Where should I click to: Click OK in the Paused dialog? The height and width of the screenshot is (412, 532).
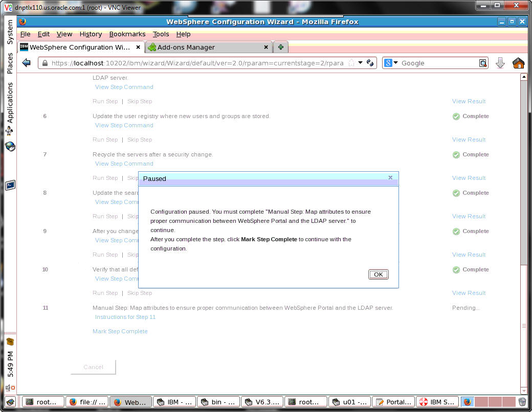[x=379, y=274]
